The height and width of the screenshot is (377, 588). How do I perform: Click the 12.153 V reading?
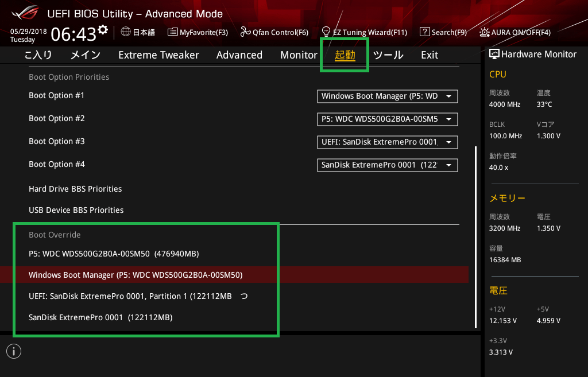click(502, 321)
